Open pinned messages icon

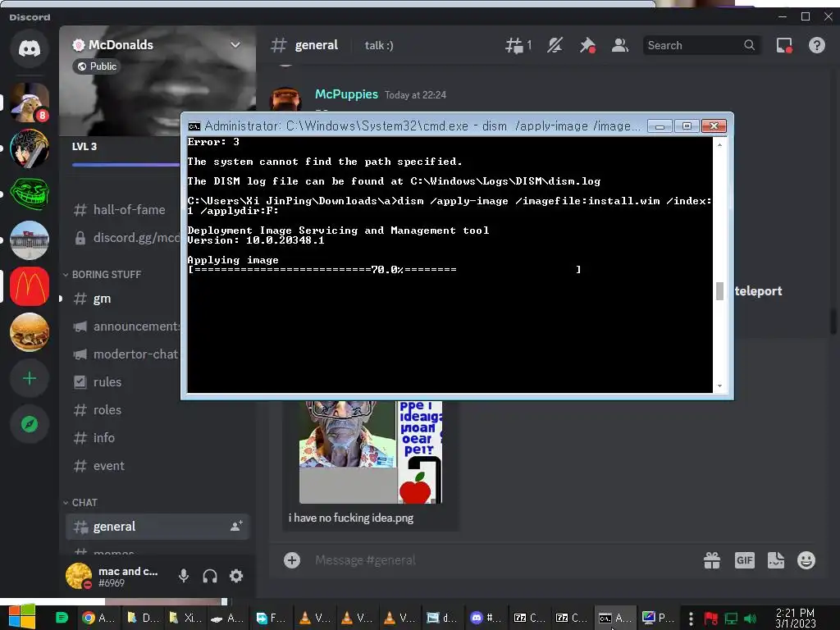point(587,46)
